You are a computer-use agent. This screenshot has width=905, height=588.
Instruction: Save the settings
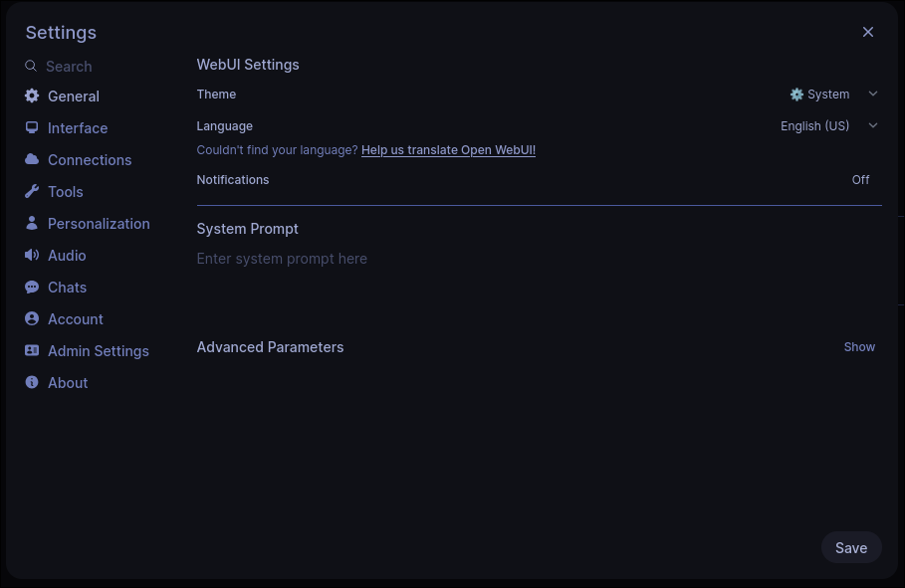pyautogui.click(x=851, y=547)
